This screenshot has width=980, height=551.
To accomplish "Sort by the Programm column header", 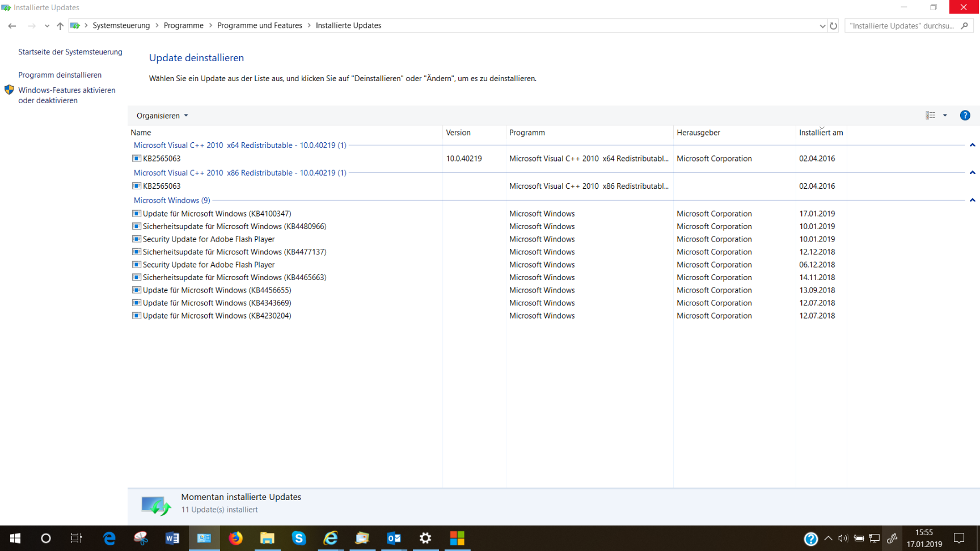I will 590,133.
